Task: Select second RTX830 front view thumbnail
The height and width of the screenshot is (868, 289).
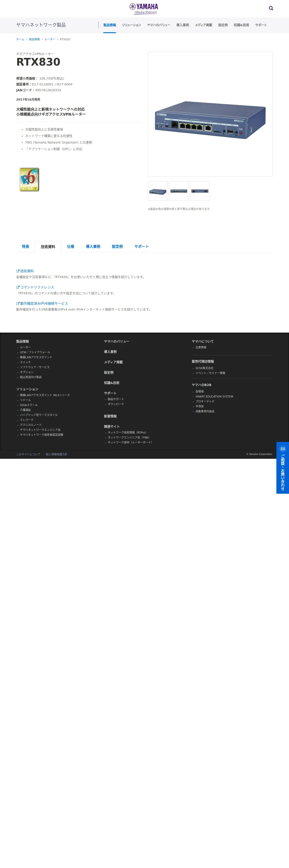Action: point(179,191)
